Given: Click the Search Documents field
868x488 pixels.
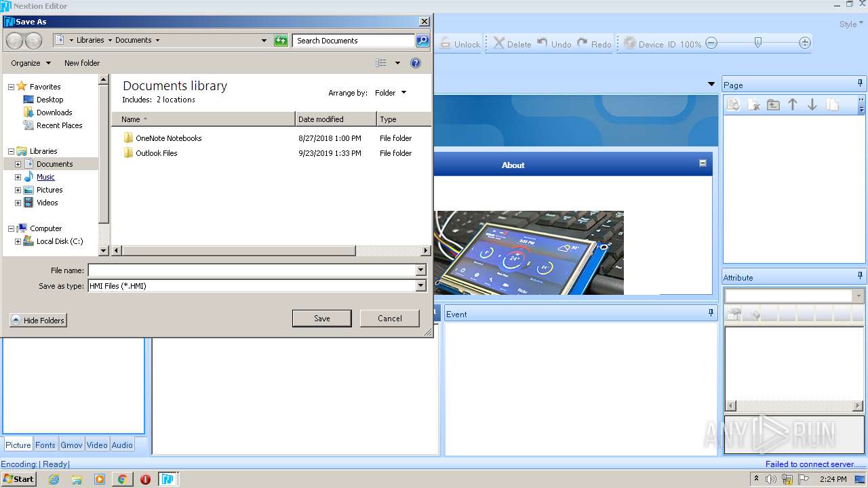Looking at the screenshot, I should (x=354, y=41).
